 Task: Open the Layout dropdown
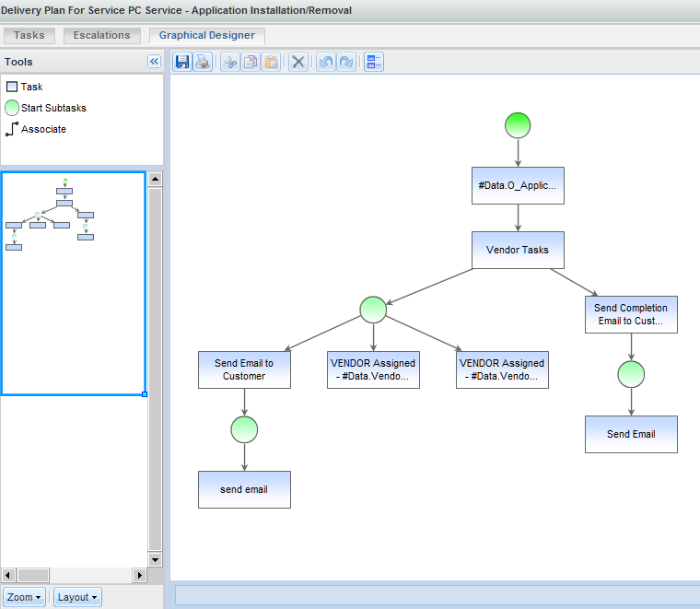tap(77, 597)
